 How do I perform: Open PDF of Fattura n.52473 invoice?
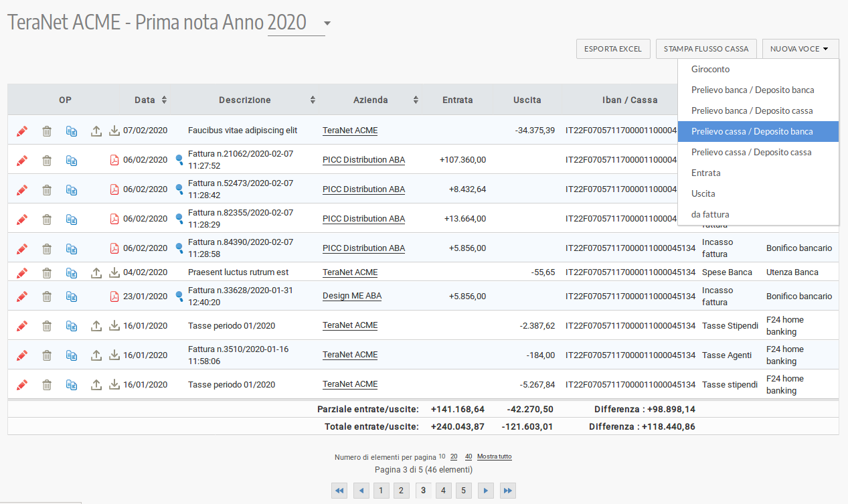(x=114, y=189)
